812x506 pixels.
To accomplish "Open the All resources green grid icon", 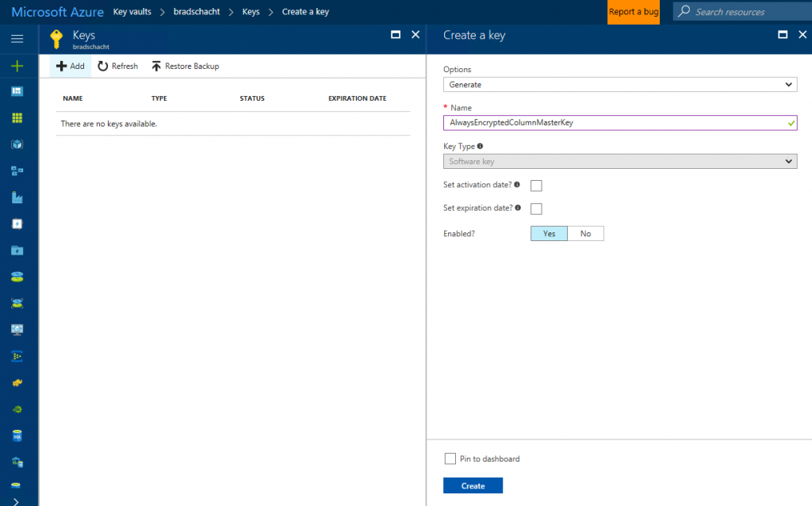I will [17, 118].
